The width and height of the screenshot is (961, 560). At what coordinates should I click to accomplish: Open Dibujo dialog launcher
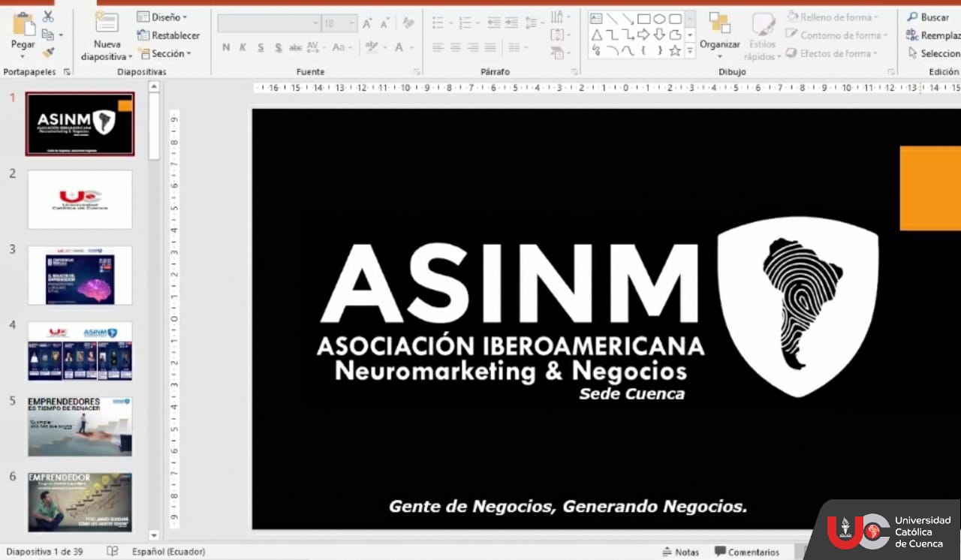(x=891, y=72)
